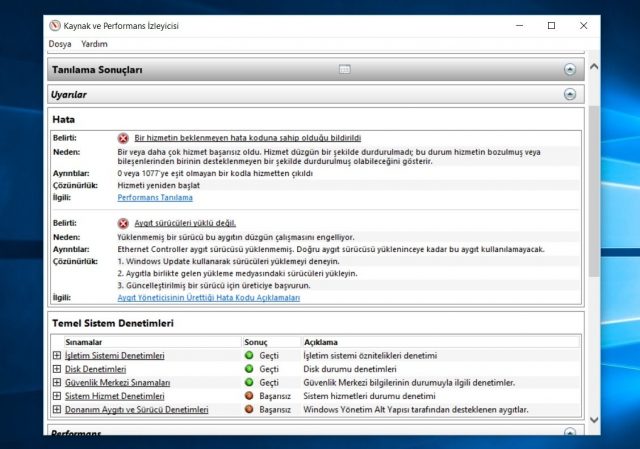Screen dimensions: 640x449
Task: Collapse the Tanılama Sonuçları section
Action: (570, 69)
